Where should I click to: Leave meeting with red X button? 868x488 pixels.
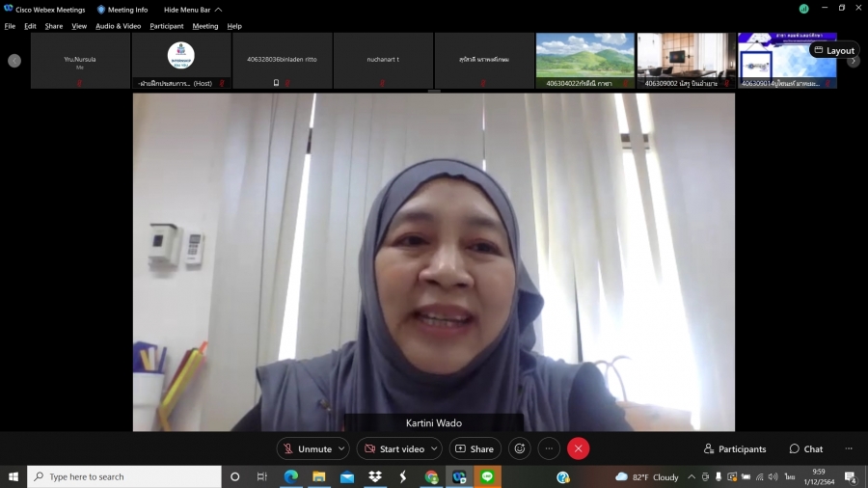tap(578, 448)
